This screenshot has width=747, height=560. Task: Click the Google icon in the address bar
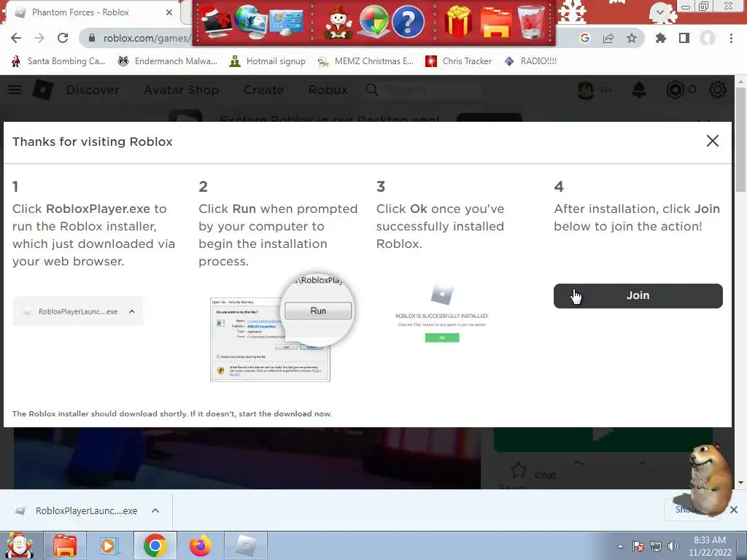pyautogui.click(x=584, y=38)
